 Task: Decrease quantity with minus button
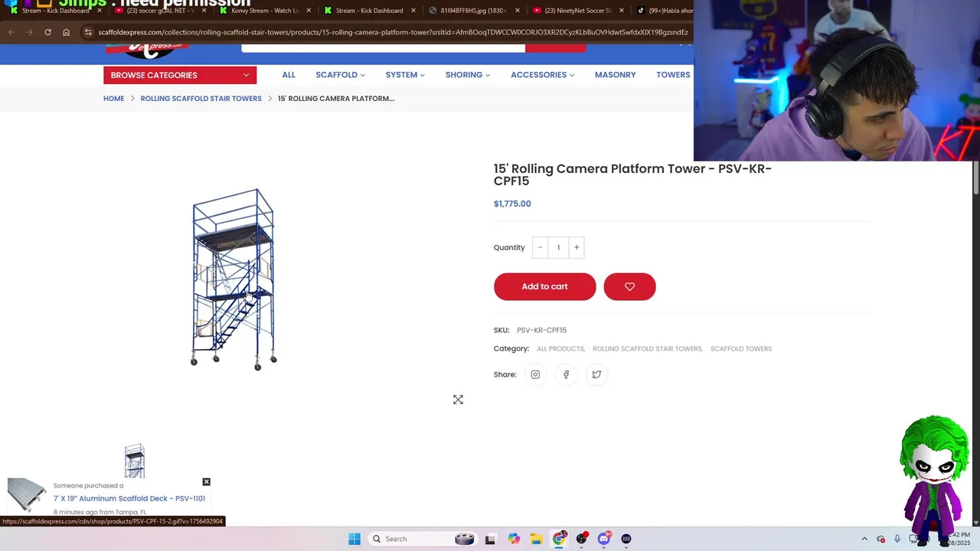coord(540,247)
